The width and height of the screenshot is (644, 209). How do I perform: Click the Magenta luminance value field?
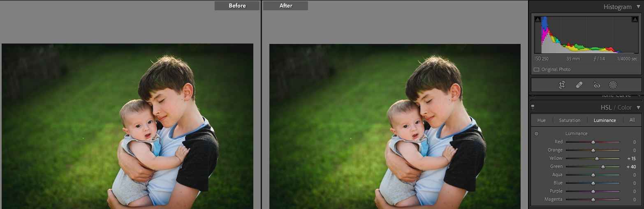pos(635,200)
